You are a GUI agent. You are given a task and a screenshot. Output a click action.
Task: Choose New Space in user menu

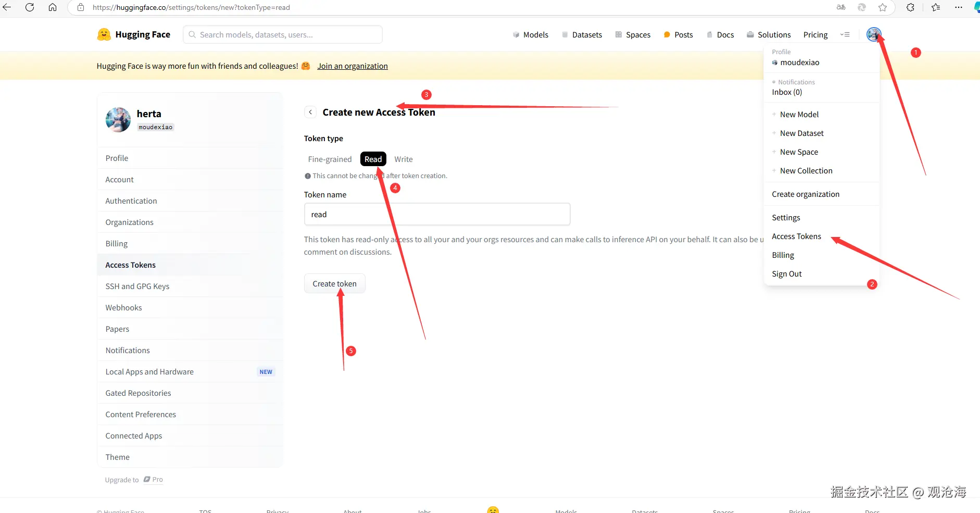821,152
